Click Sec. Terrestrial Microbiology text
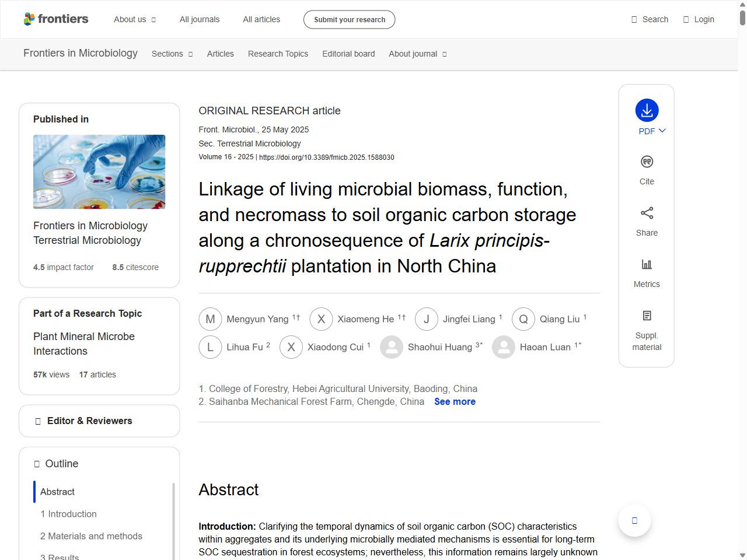This screenshot has width=747, height=560. tap(250, 143)
